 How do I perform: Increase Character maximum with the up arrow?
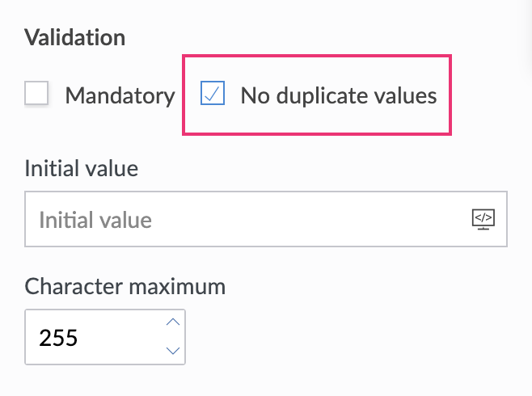[x=171, y=322]
